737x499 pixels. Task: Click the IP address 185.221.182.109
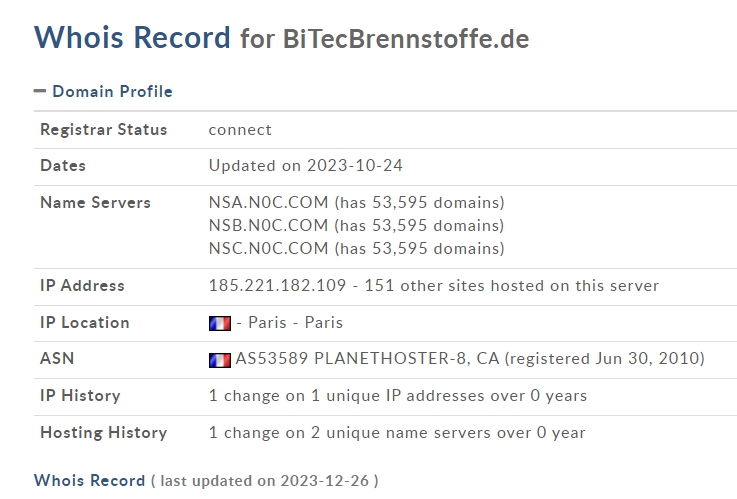coord(277,286)
